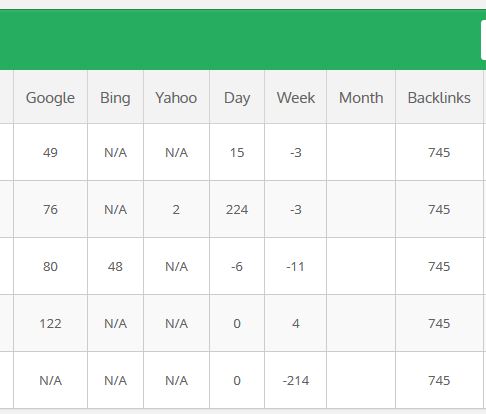Select the Google rank cell showing 76
Image resolution: width=486 pixels, height=414 pixels.
click(x=50, y=209)
